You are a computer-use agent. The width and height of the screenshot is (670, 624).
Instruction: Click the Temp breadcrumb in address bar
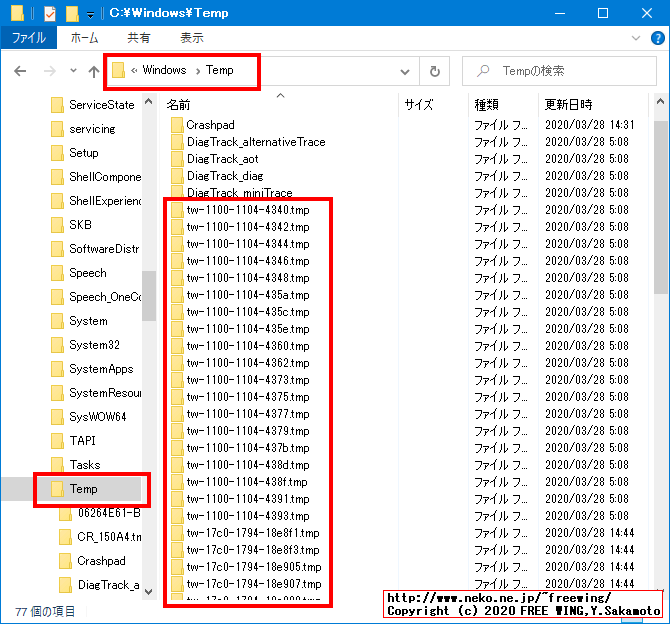click(x=220, y=70)
